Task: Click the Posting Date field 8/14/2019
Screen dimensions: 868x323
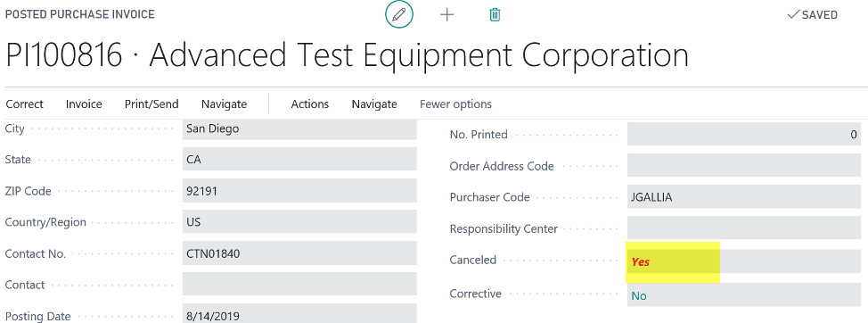Action: click(299, 314)
